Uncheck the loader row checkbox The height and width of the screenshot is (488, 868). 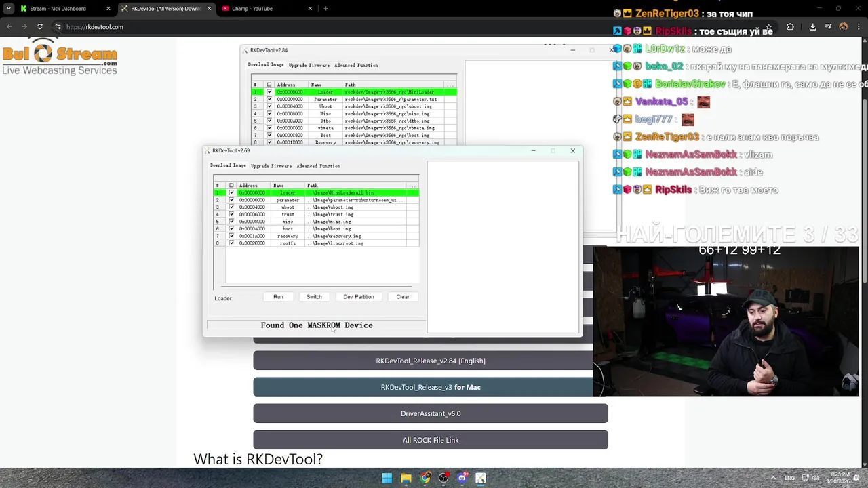coord(231,193)
